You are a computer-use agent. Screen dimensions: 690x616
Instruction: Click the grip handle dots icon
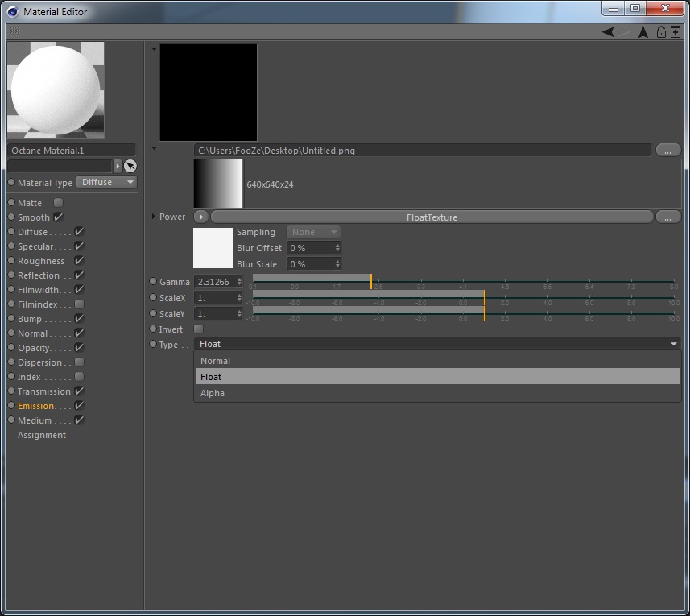point(15,31)
